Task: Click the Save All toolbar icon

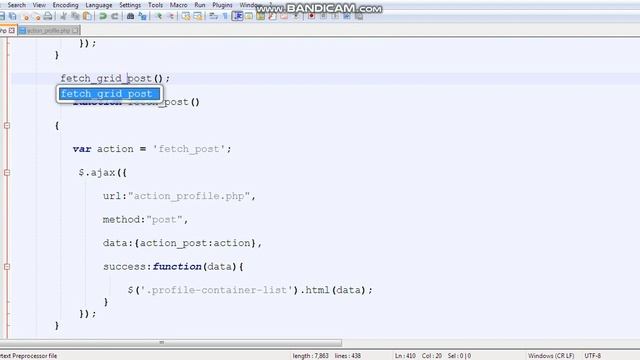Action: click(x=13, y=16)
